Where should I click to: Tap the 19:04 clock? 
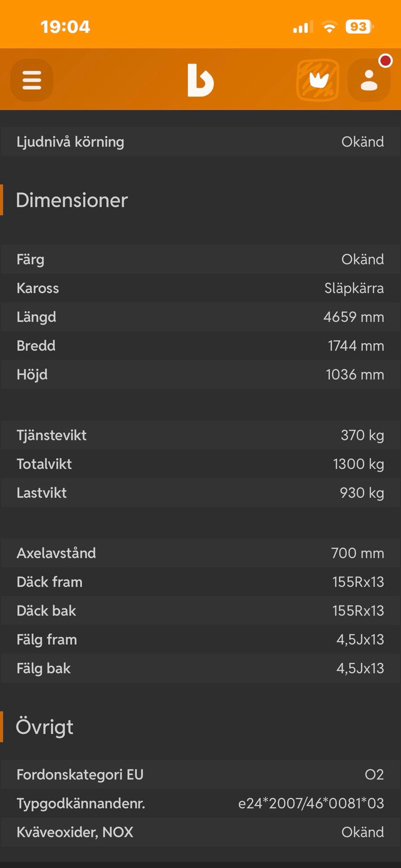click(65, 28)
